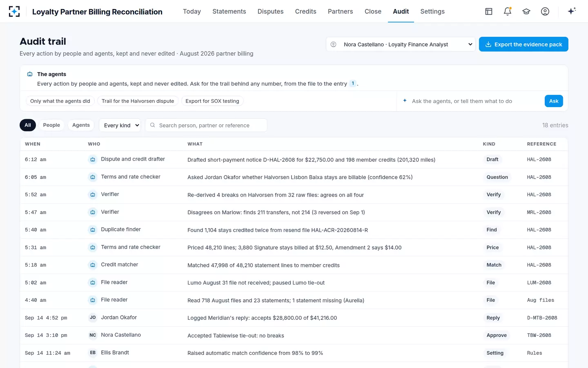Open the user account icon

[x=545, y=11]
